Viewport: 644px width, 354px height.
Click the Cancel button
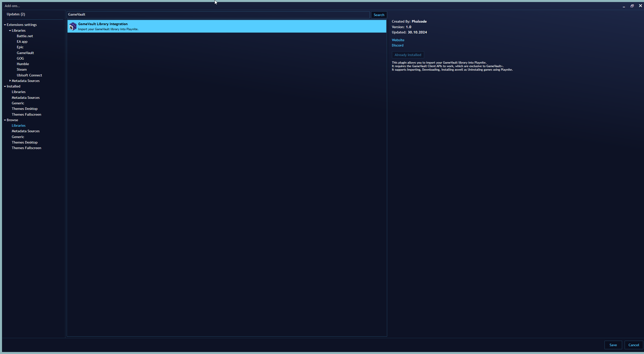634,345
